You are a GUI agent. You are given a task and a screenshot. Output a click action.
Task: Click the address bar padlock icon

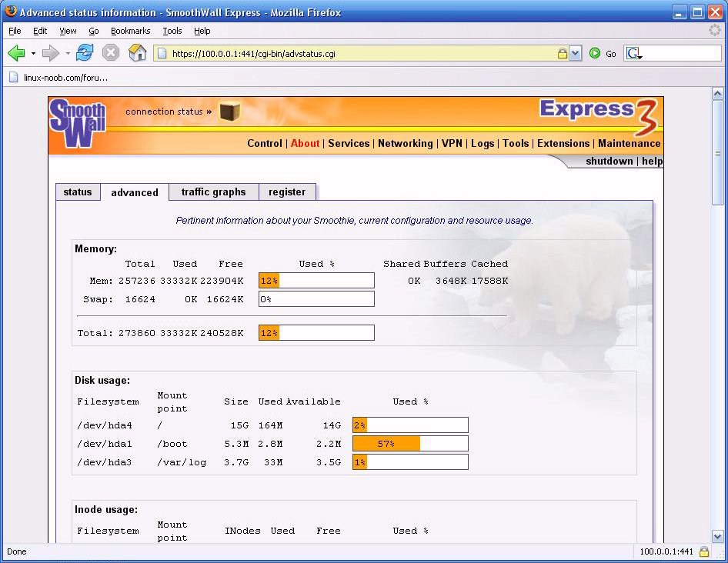tap(563, 53)
